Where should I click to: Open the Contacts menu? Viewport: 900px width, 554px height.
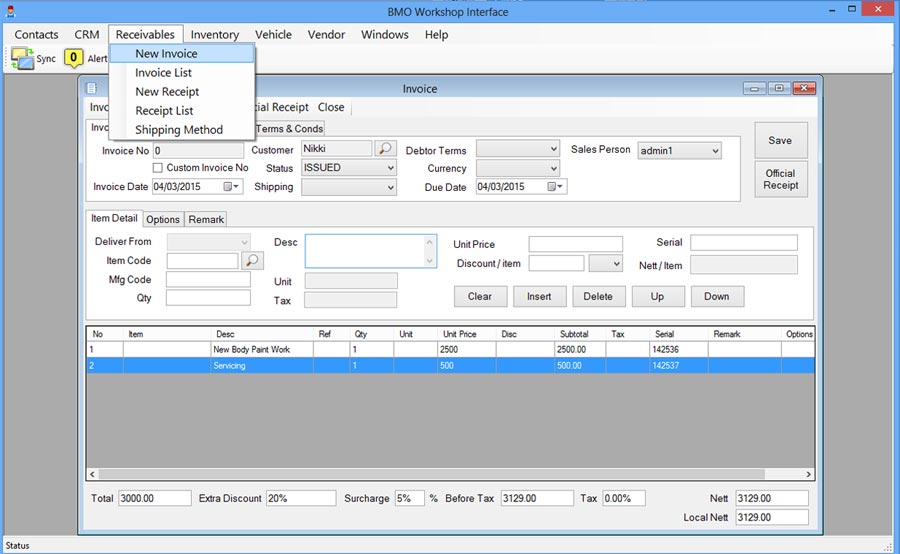[36, 34]
